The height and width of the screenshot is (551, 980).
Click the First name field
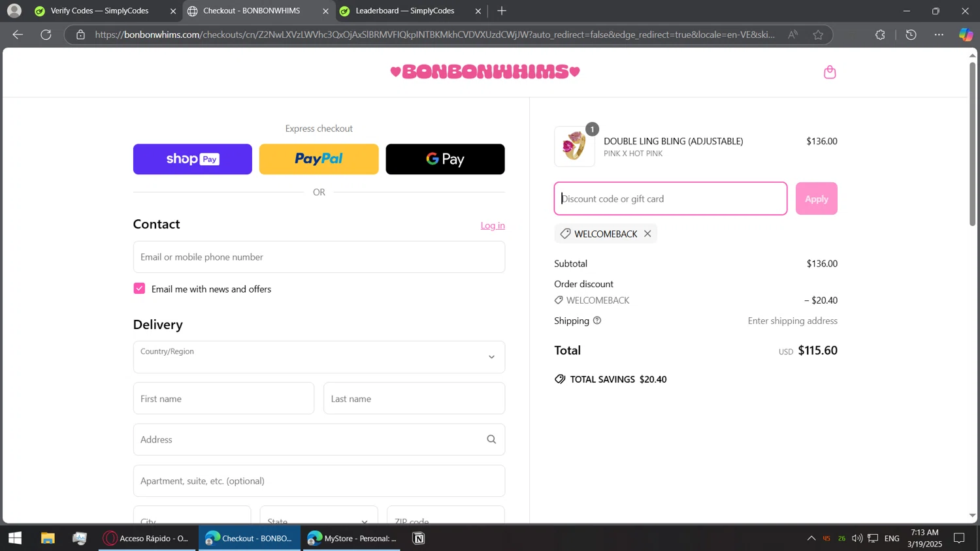click(223, 398)
